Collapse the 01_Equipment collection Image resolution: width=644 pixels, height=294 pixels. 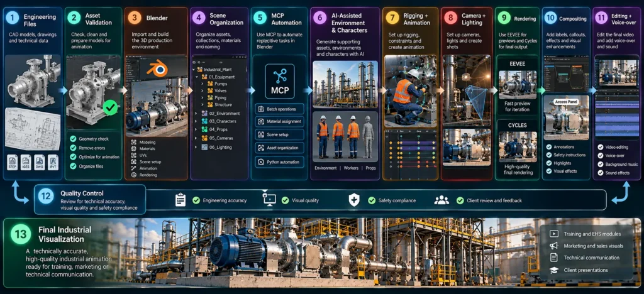(x=197, y=77)
